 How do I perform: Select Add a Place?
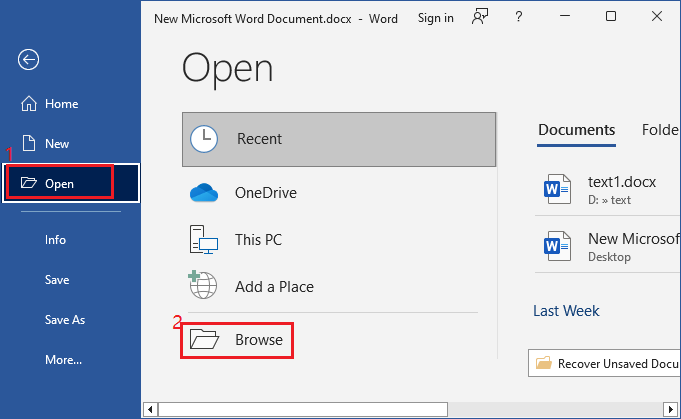[339, 287]
